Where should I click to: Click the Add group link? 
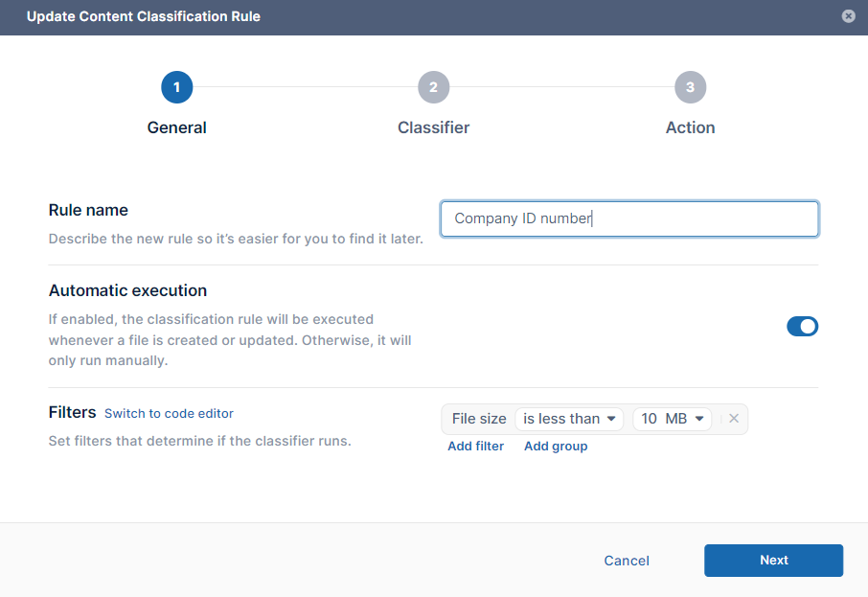coord(556,447)
